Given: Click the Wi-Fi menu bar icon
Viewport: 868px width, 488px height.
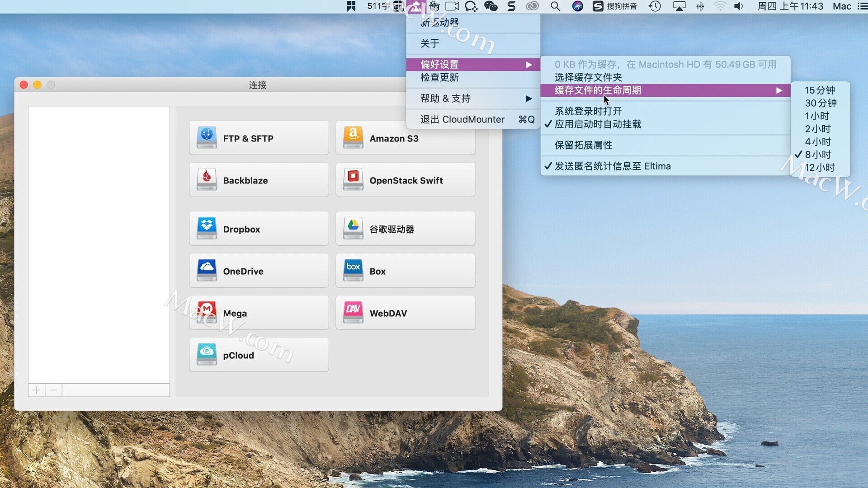Looking at the screenshot, I should click(x=720, y=6).
